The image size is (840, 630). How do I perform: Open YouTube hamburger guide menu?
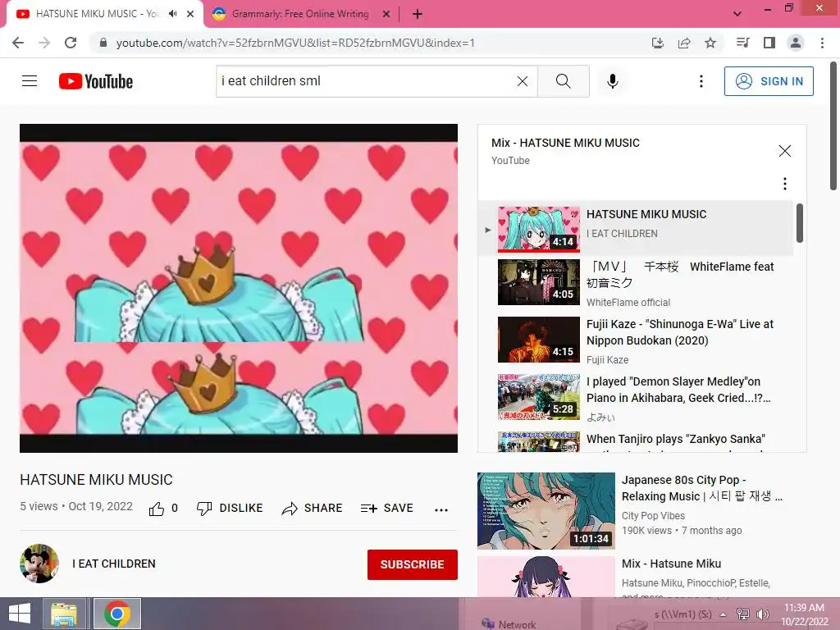(x=30, y=81)
